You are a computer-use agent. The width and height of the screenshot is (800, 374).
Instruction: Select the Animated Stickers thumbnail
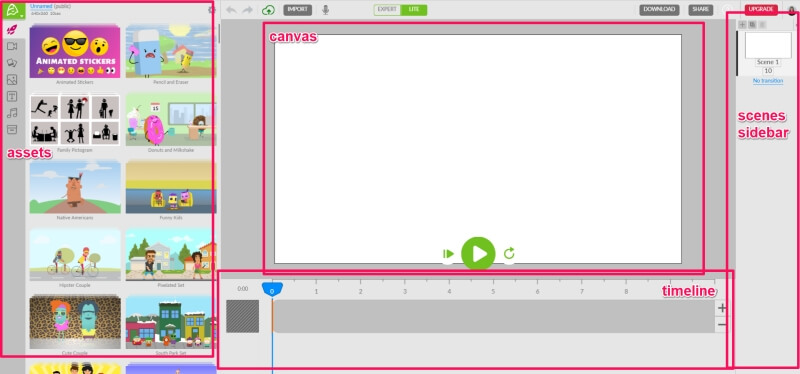coord(75,51)
